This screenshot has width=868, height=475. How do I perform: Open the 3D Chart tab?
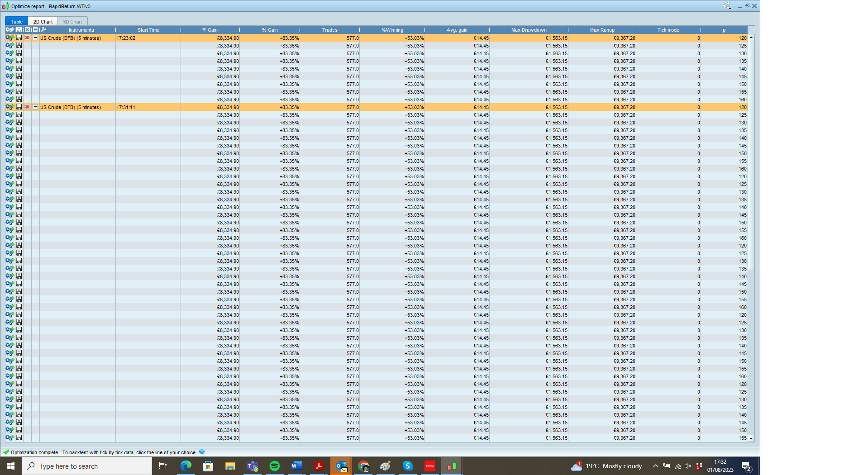(x=72, y=22)
